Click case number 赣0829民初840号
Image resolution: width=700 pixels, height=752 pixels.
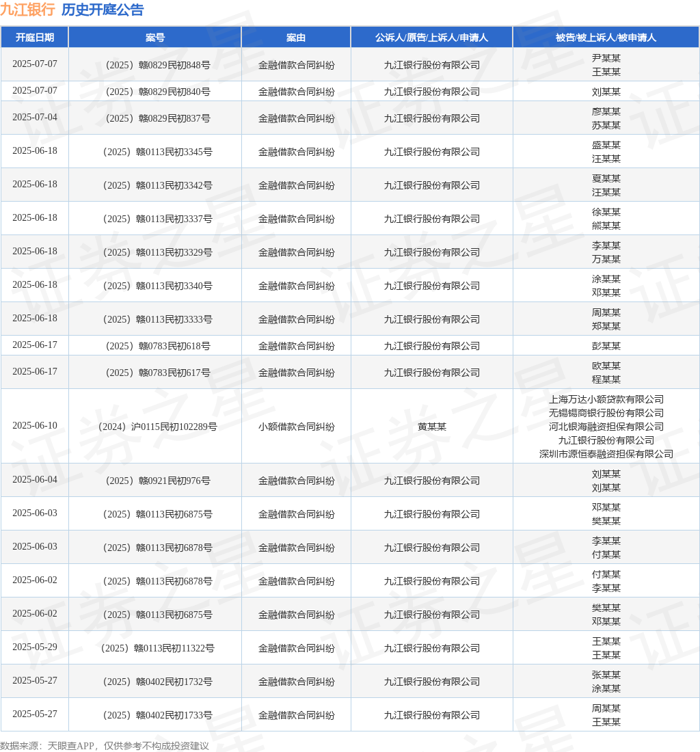pos(157,92)
